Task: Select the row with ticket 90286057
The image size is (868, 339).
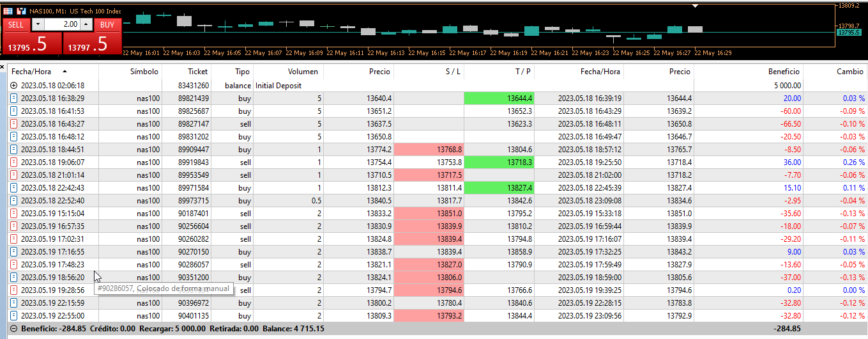Action: (x=438, y=264)
